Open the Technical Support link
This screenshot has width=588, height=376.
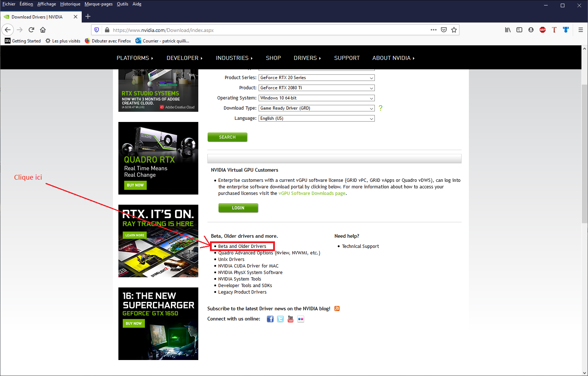[360, 246]
